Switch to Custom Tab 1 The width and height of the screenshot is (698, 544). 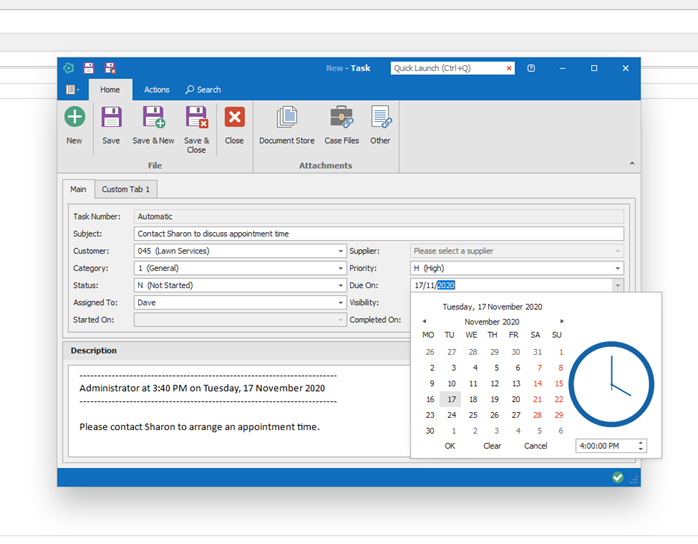126,189
